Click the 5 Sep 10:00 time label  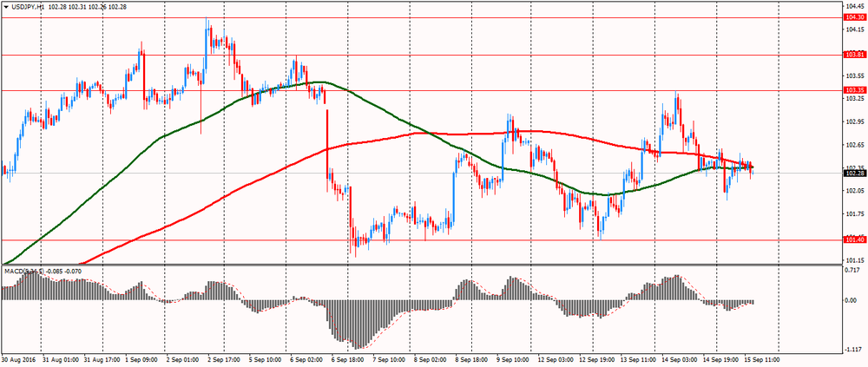(265, 359)
